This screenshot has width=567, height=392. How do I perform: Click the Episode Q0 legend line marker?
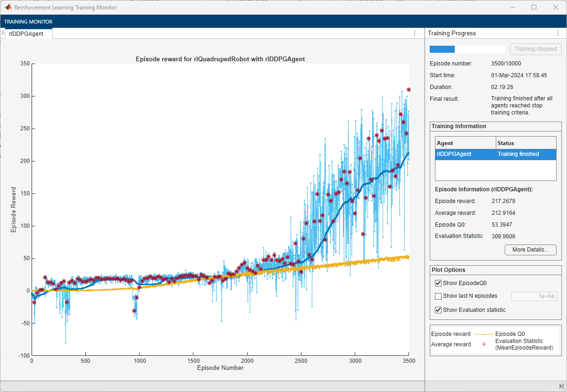coord(483,334)
